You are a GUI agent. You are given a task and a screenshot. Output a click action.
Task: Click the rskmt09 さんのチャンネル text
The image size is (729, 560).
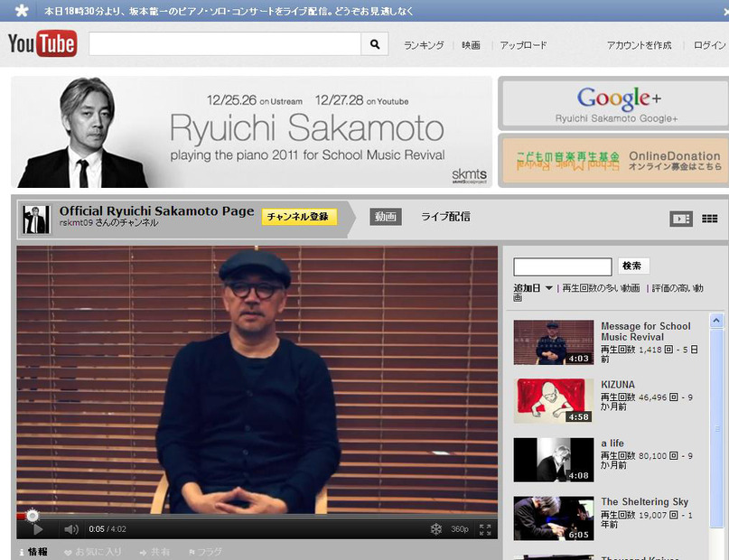click(108, 222)
